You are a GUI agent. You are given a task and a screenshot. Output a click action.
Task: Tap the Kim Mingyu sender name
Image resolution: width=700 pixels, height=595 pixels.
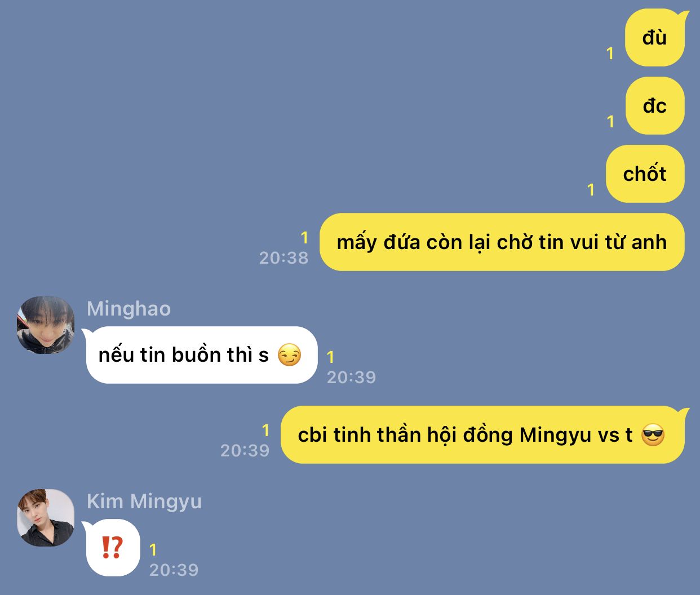pos(144,501)
